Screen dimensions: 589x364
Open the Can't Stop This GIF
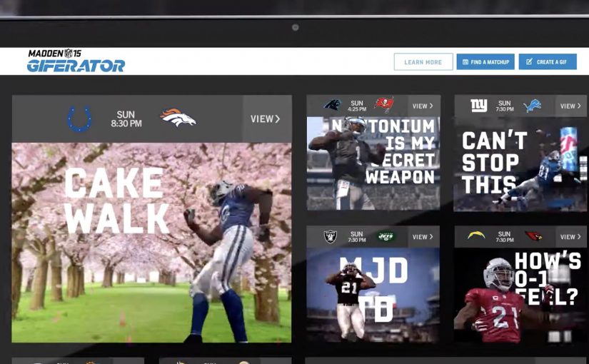[520, 164]
